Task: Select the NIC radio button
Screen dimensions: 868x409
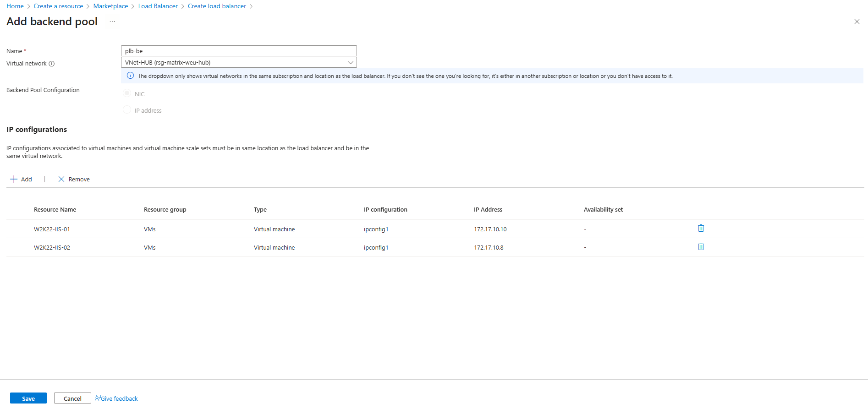Action: point(127,93)
